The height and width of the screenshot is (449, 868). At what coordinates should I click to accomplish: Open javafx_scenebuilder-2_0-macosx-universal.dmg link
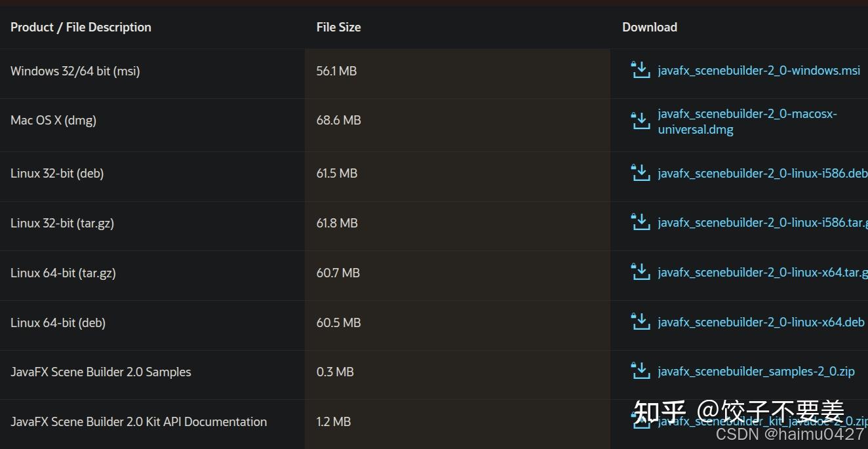(x=747, y=121)
